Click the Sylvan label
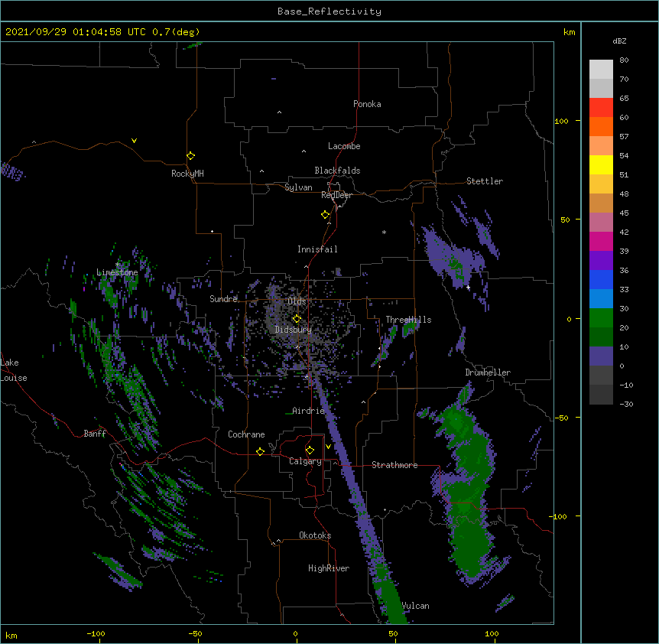659x644 pixels. click(298, 187)
